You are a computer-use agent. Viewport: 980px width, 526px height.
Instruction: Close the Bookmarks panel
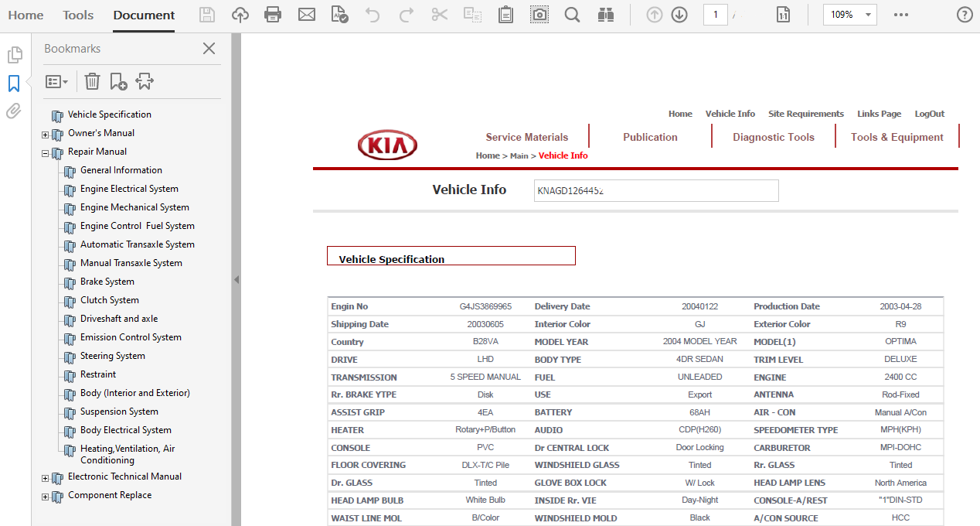pos(209,49)
